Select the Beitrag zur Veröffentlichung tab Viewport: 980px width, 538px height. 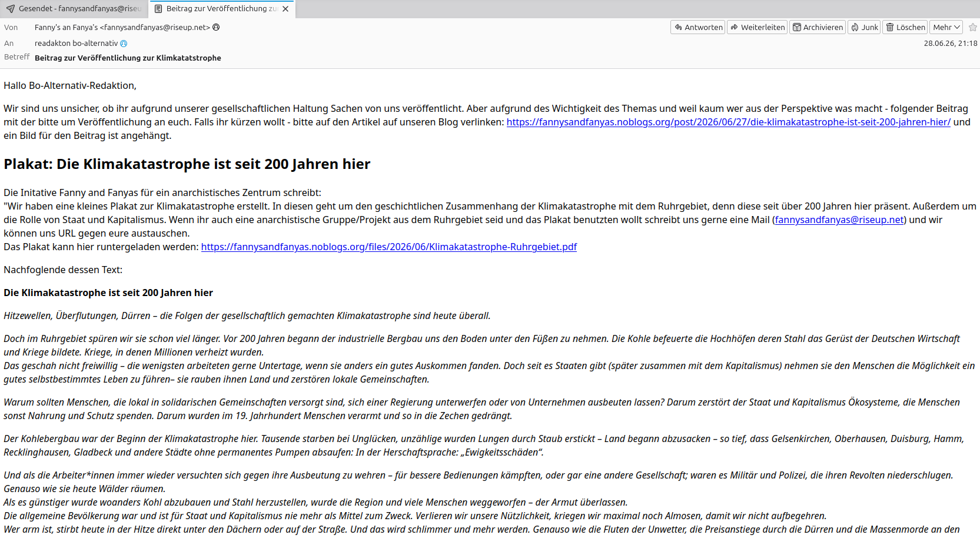tap(215, 9)
